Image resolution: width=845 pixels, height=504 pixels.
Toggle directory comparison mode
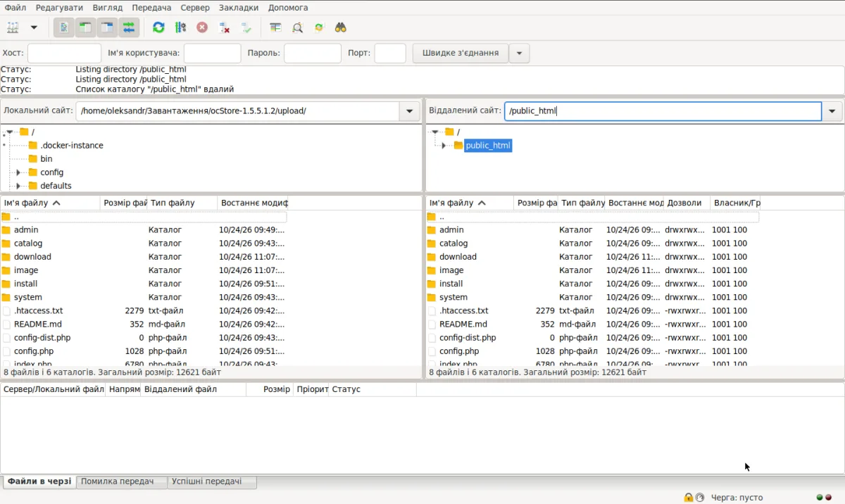[297, 27]
